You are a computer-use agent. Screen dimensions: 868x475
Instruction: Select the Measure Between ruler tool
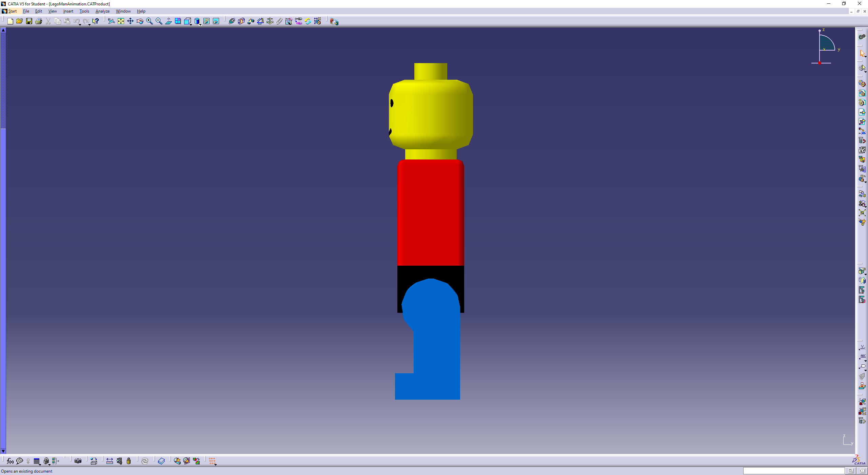(110, 461)
